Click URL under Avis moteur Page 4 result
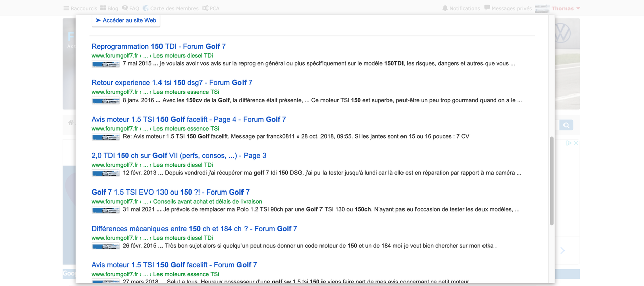The height and width of the screenshot is (286, 644). pyautogui.click(x=155, y=128)
